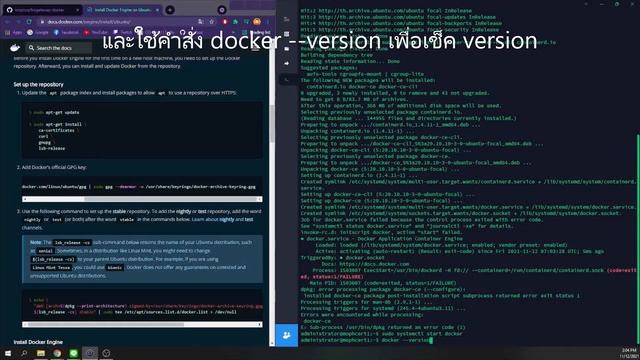Image resolution: width=640 pixels, height=360 pixels.
Task: Switch to the Install Docker Engine tab
Action: (122, 9)
